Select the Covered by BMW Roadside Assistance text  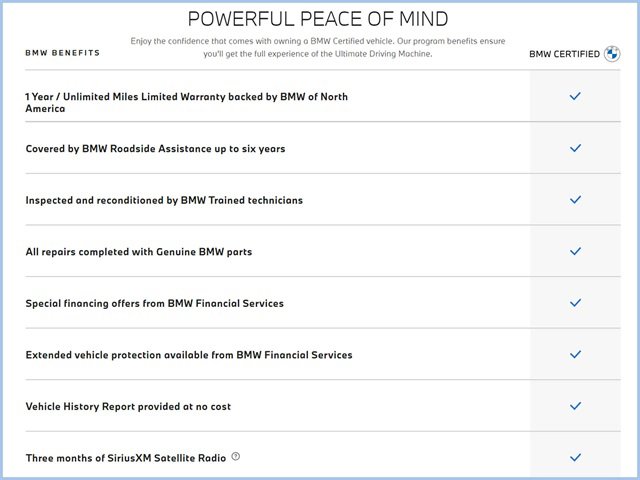155,149
